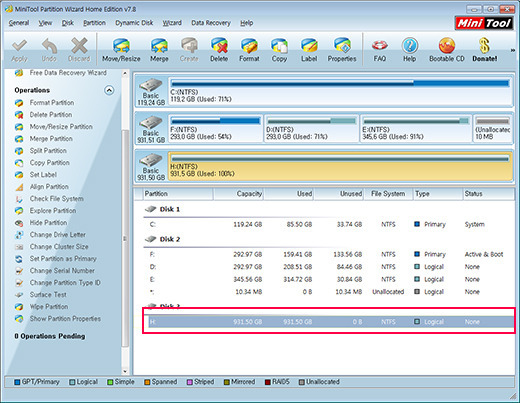Select the highlighted H: partition row
Viewport: 520px width, 403px height.
tap(331, 322)
